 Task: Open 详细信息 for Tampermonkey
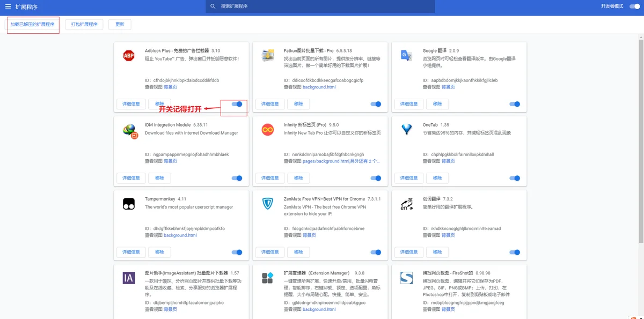(x=131, y=252)
